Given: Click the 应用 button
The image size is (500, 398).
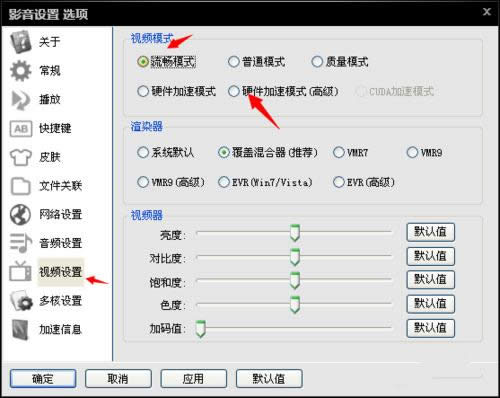Looking at the screenshot, I should pyautogui.click(x=194, y=378).
